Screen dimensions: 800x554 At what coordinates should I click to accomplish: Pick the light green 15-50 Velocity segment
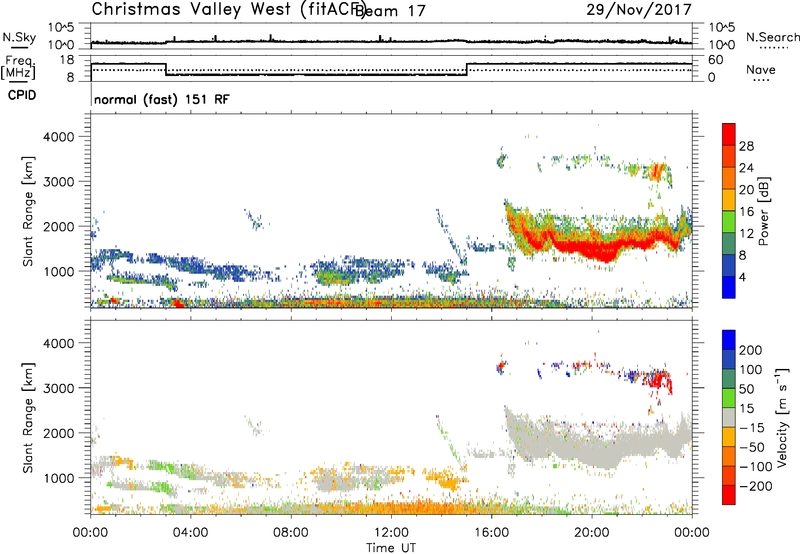coord(729,398)
